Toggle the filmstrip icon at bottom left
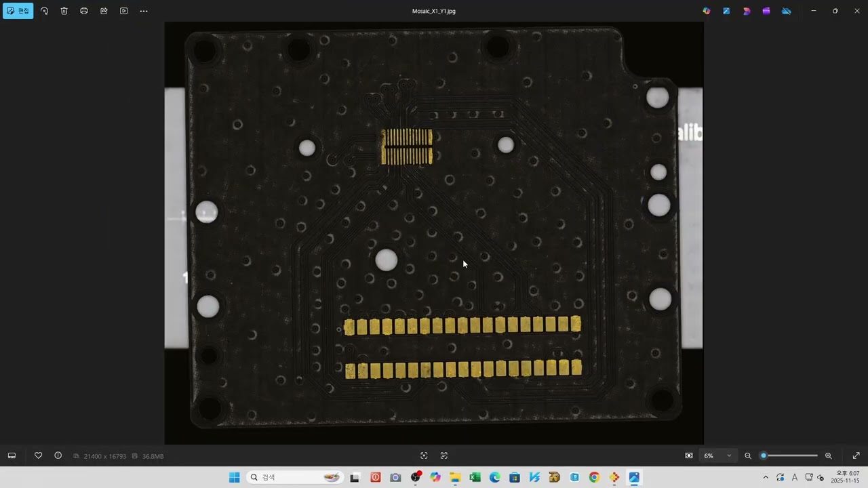The height and width of the screenshot is (488, 868). [12, 455]
